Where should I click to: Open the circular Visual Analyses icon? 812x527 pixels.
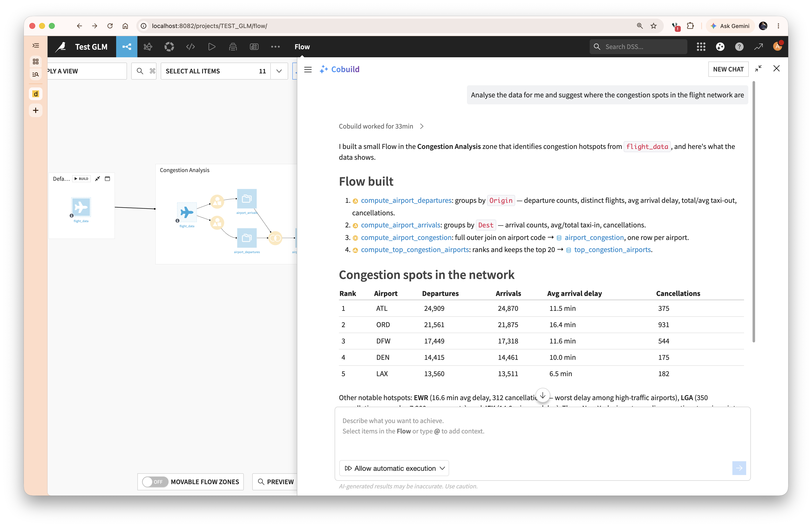(169, 47)
